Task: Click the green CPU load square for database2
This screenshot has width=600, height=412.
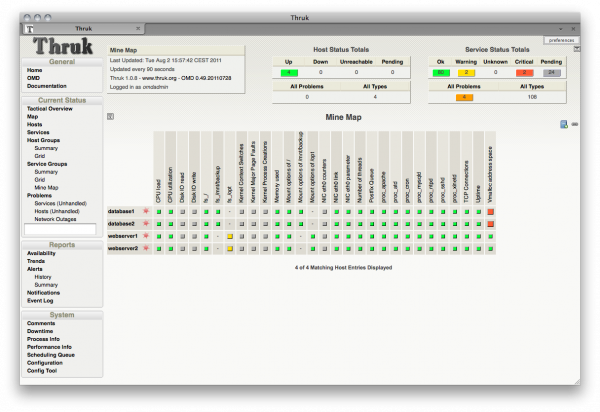Action: (x=158, y=223)
